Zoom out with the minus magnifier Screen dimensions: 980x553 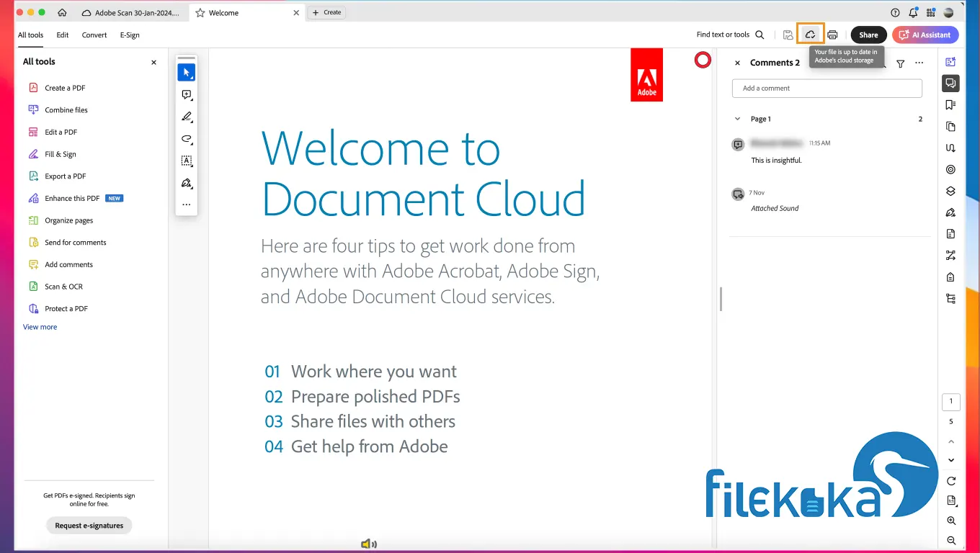click(951, 540)
